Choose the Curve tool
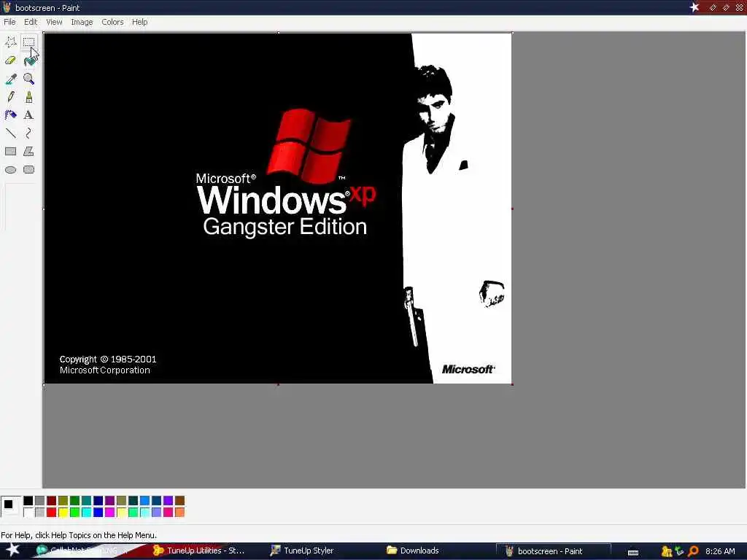The image size is (747, 560). click(x=28, y=133)
